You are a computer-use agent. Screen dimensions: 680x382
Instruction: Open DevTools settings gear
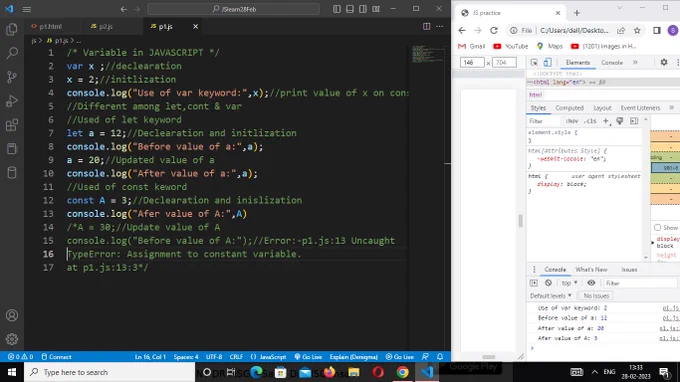tap(664, 62)
